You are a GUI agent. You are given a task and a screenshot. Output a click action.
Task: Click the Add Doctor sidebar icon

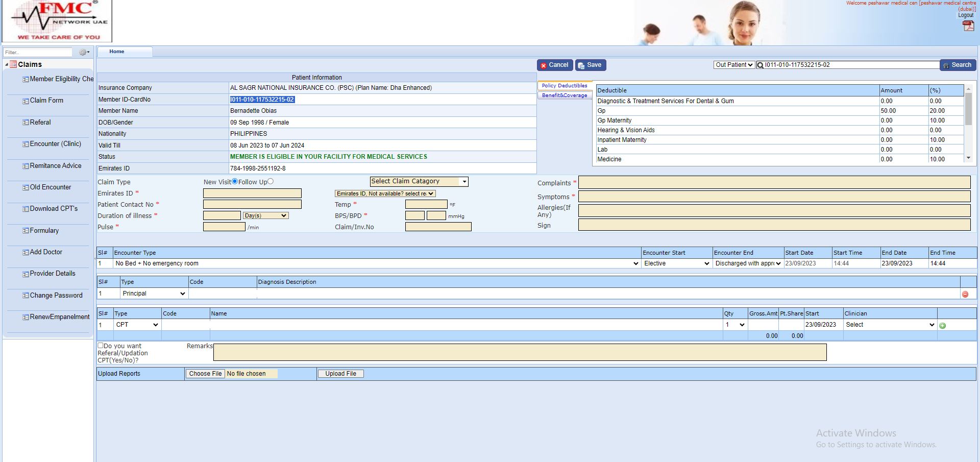pyautogui.click(x=26, y=252)
